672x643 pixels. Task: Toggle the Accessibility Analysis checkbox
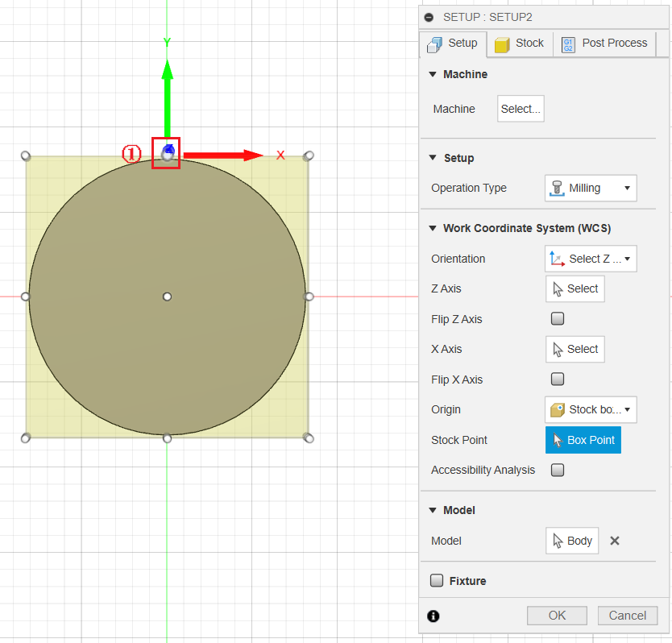557,470
